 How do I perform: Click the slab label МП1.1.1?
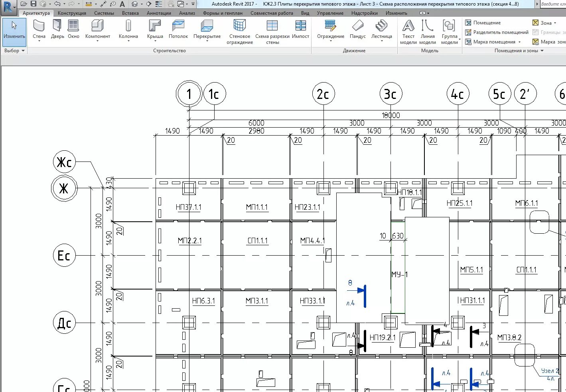pos(257,207)
